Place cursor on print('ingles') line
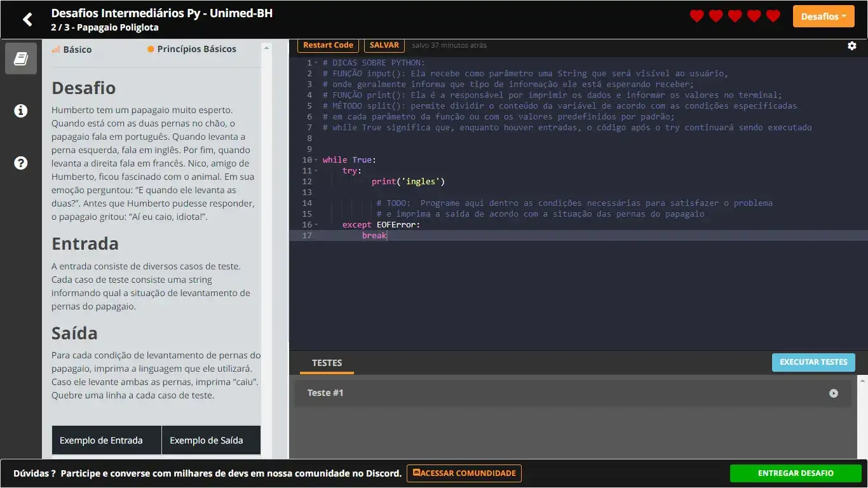This screenshot has height=488, width=868. (x=408, y=182)
